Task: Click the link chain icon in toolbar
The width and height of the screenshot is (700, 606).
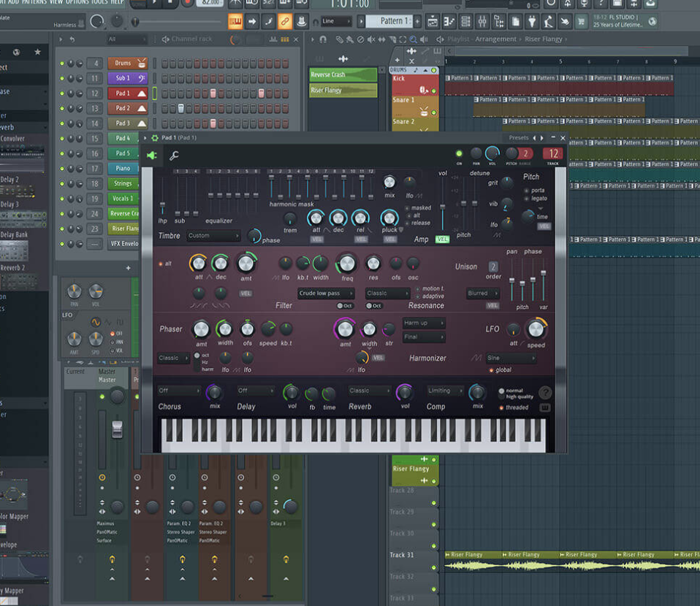Action: tap(285, 21)
